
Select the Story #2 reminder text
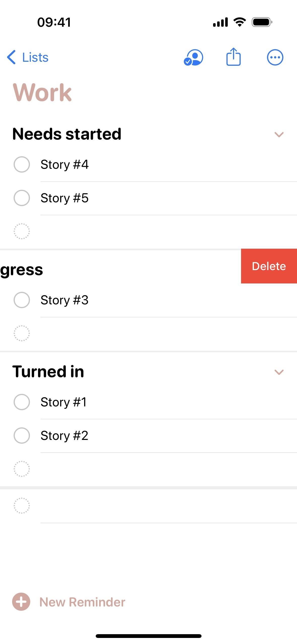[x=64, y=436]
